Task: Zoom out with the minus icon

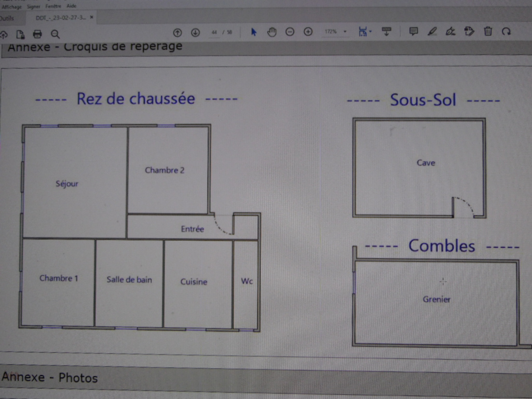Action: tap(290, 32)
